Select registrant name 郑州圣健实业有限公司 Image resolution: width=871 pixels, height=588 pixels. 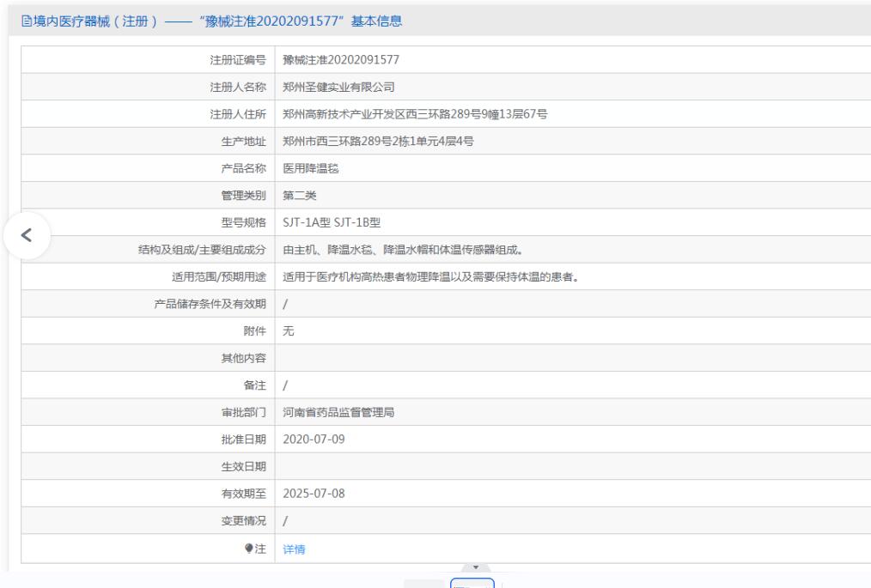pyautogui.click(x=338, y=87)
